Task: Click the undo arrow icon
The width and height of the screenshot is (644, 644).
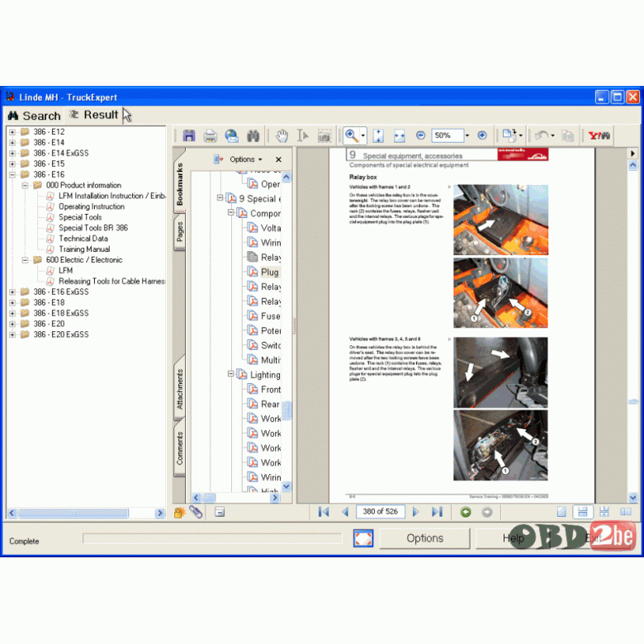Action: 542,135
